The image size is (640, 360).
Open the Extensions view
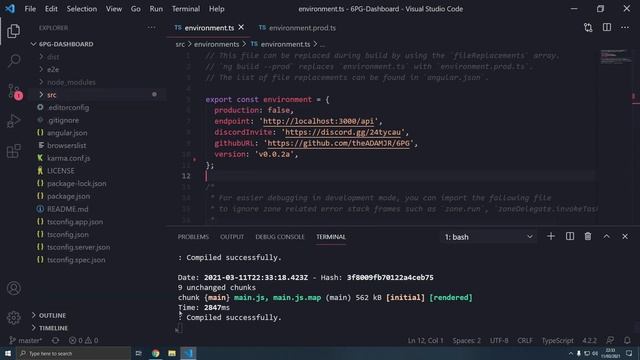(x=13, y=151)
